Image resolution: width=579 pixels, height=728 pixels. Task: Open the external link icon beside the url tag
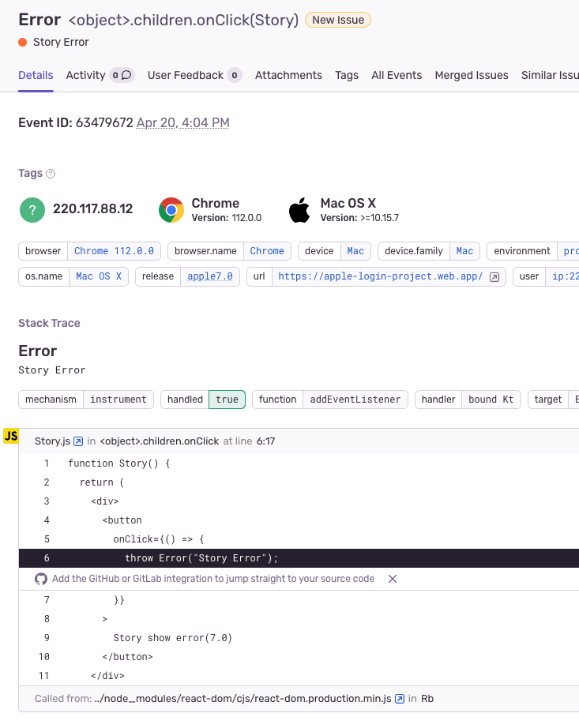(x=494, y=277)
